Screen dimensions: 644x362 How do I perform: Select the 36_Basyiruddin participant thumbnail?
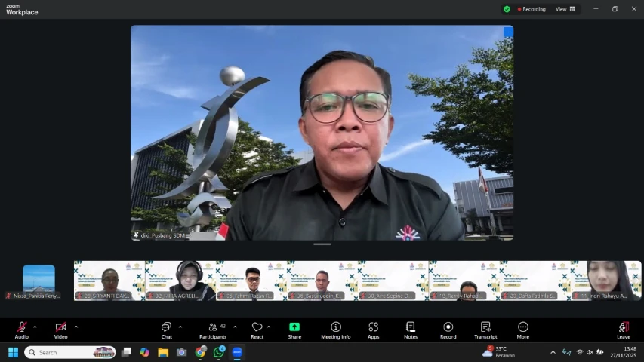[322, 281]
